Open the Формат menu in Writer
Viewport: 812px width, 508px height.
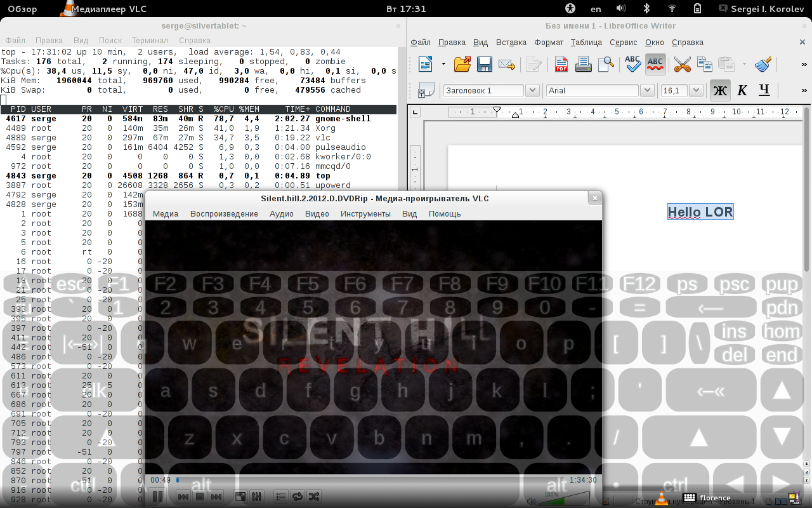(x=549, y=42)
